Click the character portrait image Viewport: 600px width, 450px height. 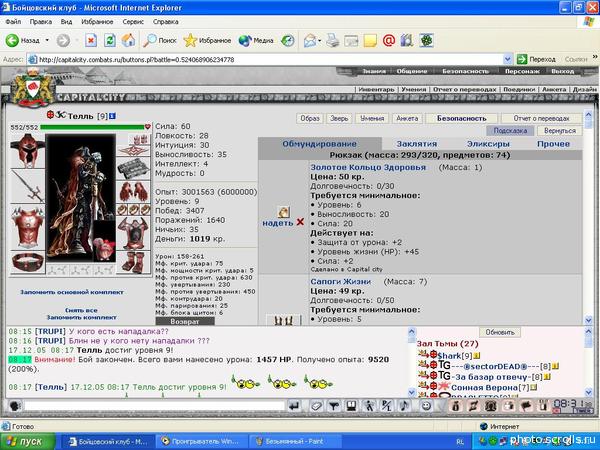point(81,198)
